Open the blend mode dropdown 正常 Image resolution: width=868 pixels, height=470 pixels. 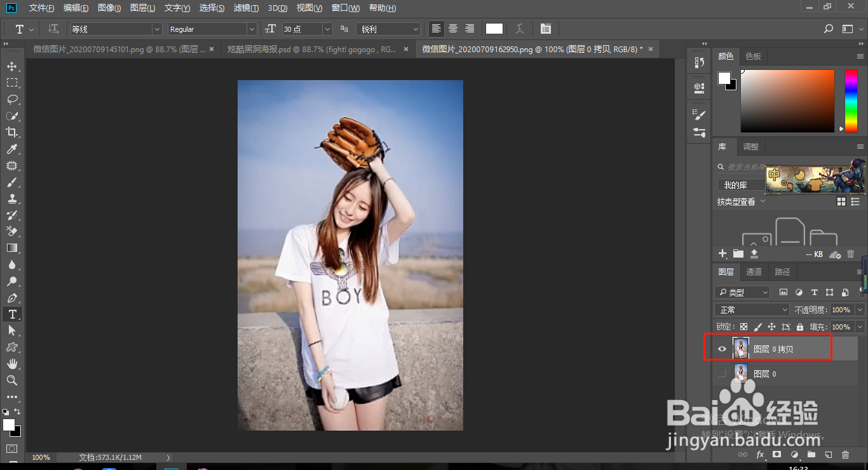tap(752, 310)
